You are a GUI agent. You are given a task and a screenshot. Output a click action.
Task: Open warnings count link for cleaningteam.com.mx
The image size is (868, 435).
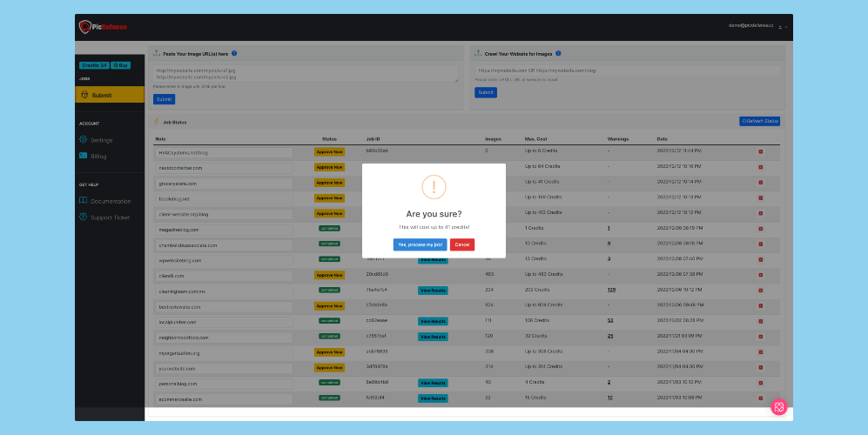pos(611,290)
